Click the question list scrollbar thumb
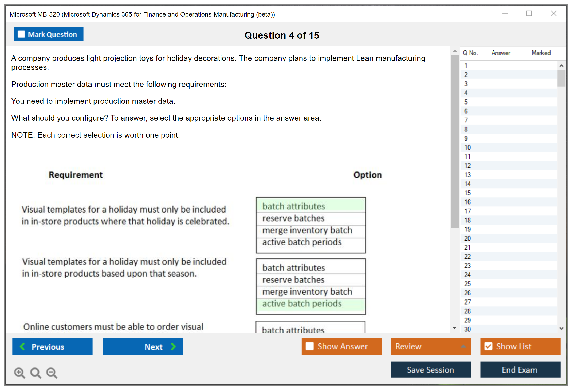 561,78
